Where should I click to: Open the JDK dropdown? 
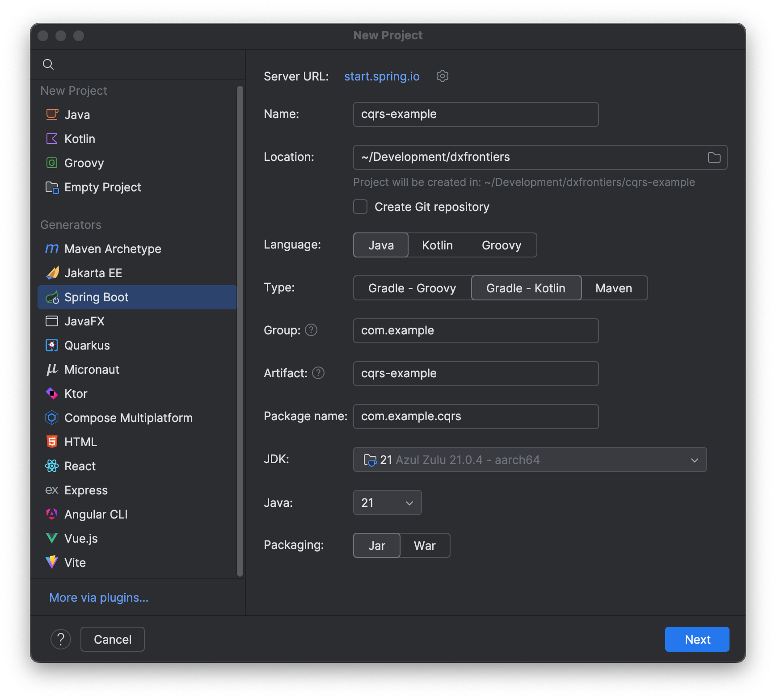[x=530, y=460]
